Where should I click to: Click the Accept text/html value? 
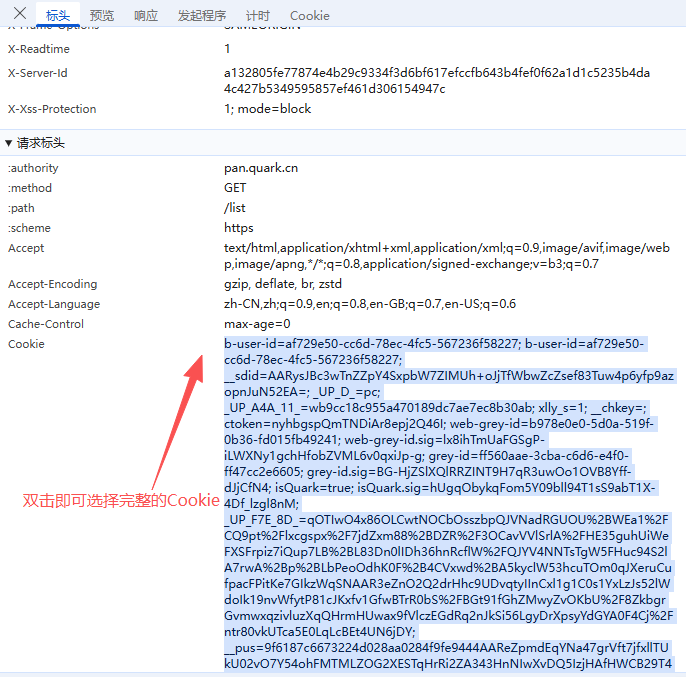pyautogui.click(x=447, y=256)
